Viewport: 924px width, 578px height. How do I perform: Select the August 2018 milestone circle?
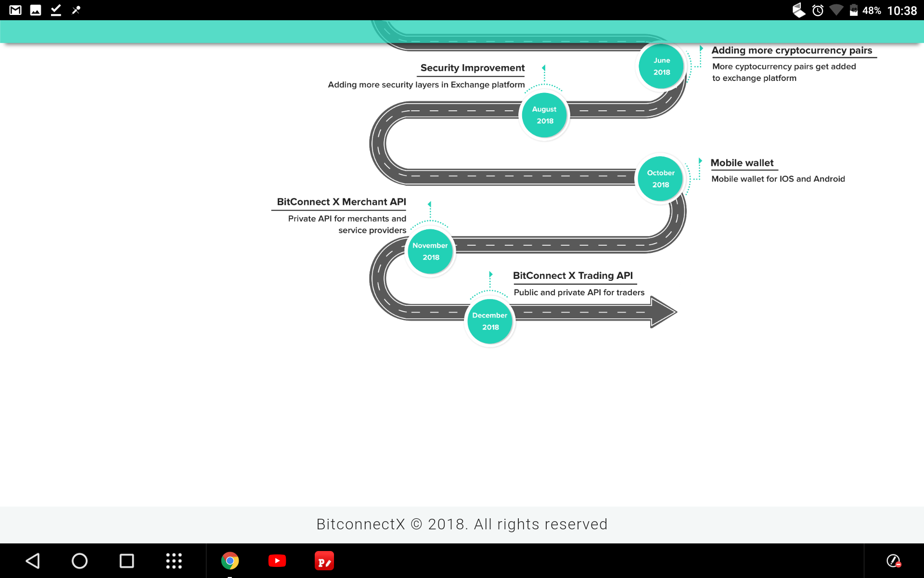point(544,115)
